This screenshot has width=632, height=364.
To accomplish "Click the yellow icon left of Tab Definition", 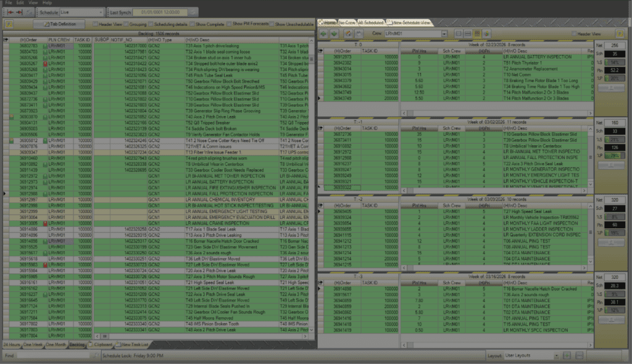I will click(x=10, y=23).
